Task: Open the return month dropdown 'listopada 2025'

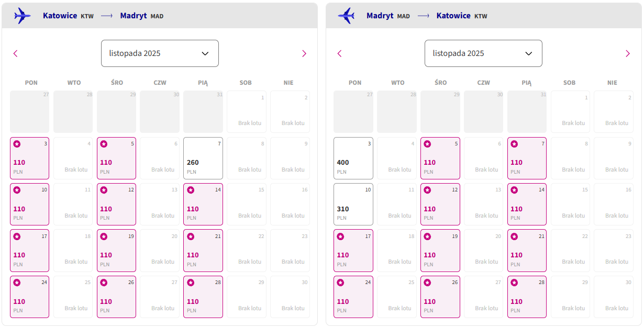Action: point(483,53)
